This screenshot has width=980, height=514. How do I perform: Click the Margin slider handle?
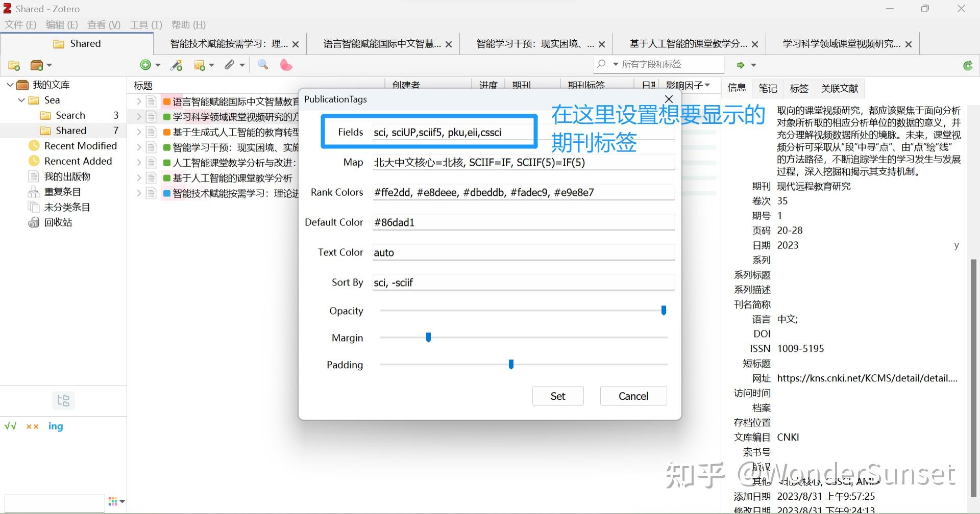coord(428,337)
